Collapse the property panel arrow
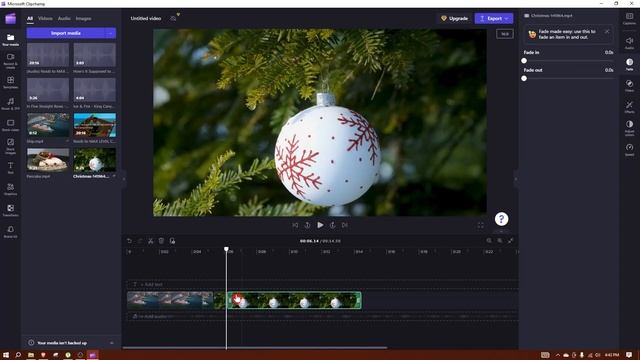 (x=516, y=179)
